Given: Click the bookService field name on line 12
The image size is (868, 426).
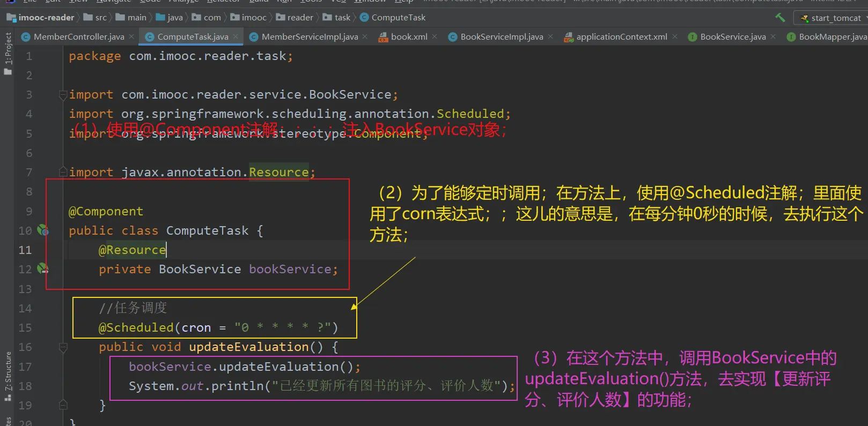Looking at the screenshot, I should [x=290, y=269].
